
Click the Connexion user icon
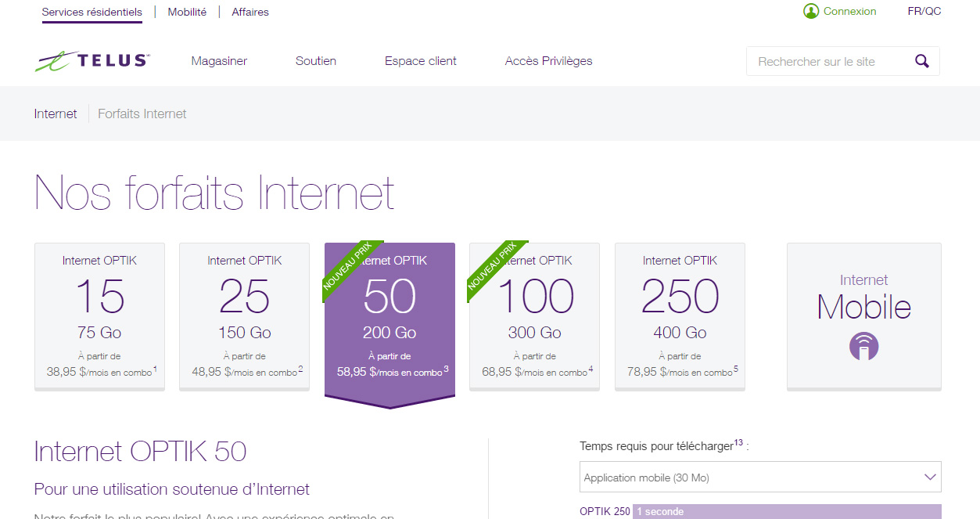coord(811,12)
